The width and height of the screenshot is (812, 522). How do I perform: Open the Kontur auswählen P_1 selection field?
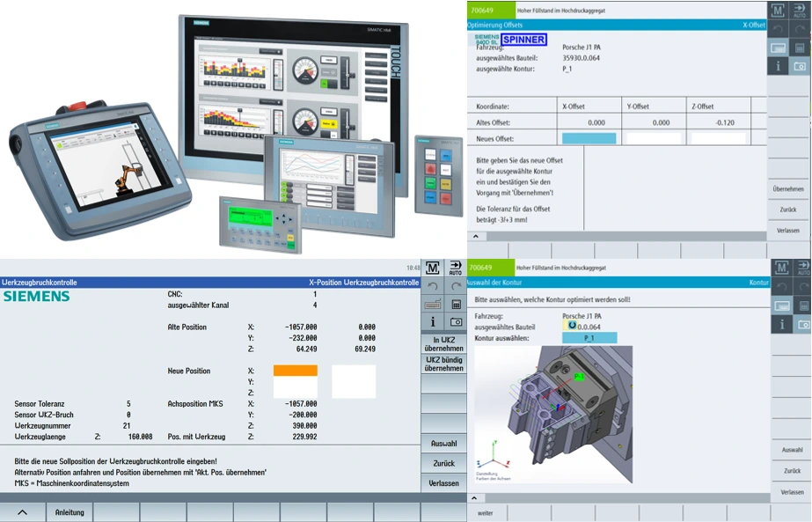(589, 337)
